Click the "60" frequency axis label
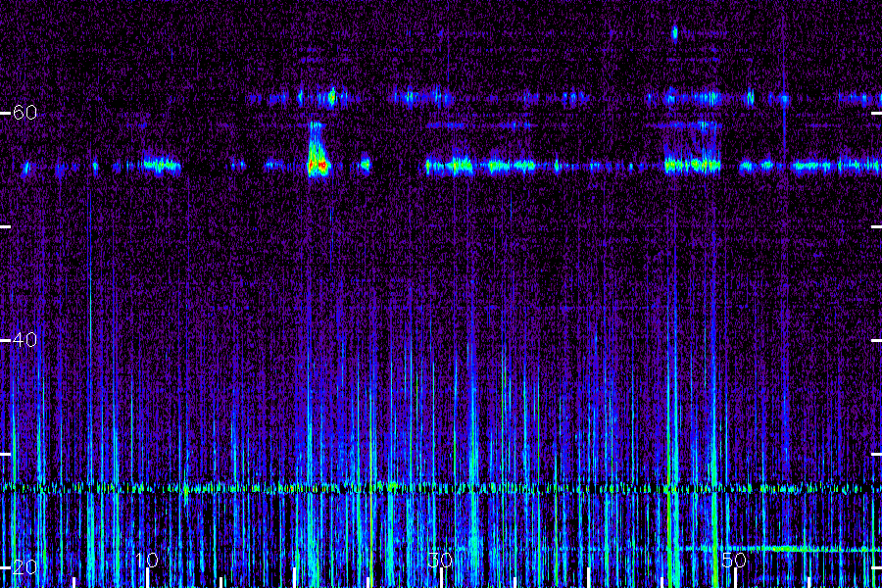 point(24,113)
